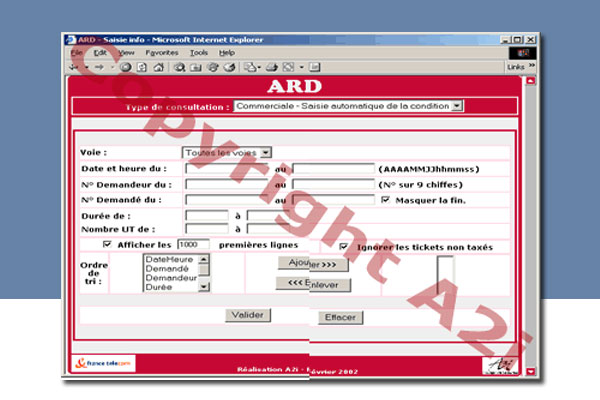Open the Forward button history dropdown arrow
Viewport: 600px width, 400px height.
pyautogui.click(x=112, y=67)
